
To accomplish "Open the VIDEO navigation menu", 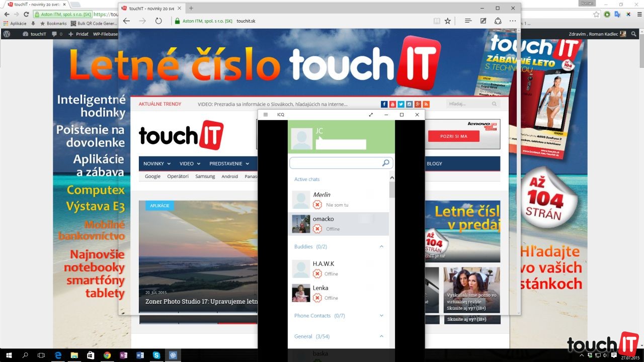I will click(x=190, y=163).
